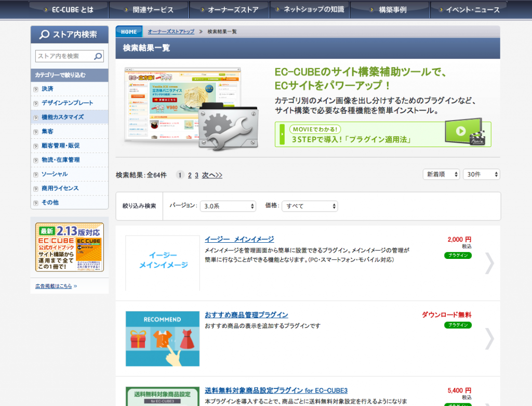Click the arrow bullet beside 商用ライセンス
Image resolution: width=532 pixels, height=406 pixels.
[x=36, y=189]
